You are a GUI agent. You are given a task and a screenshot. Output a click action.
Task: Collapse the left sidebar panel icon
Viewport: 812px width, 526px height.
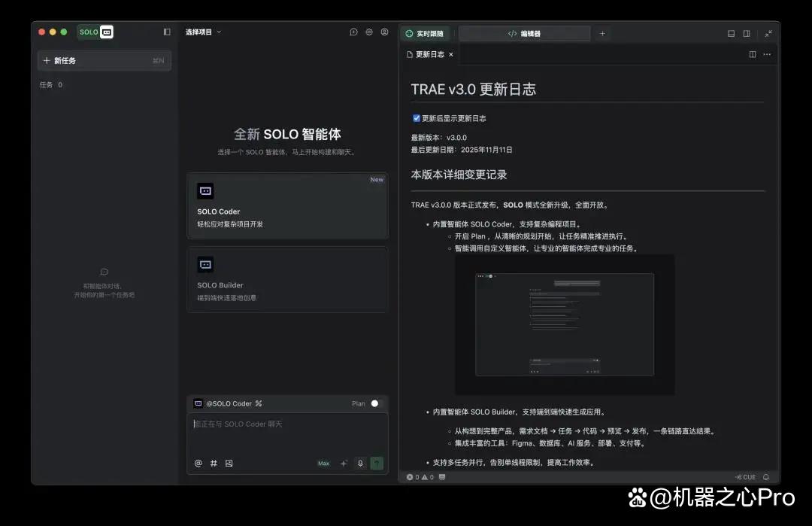point(167,32)
